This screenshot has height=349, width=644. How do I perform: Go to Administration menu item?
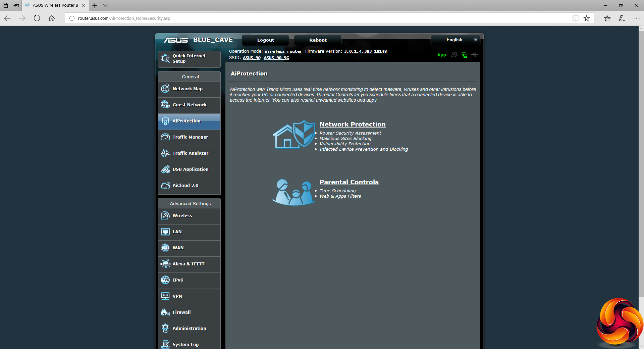click(189, 329)
